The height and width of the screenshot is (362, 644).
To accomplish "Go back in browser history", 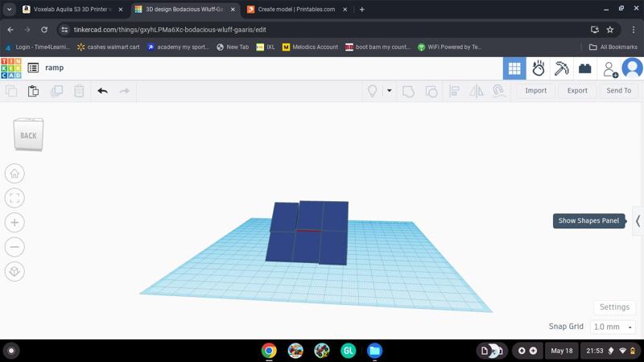I will [10, 30].
